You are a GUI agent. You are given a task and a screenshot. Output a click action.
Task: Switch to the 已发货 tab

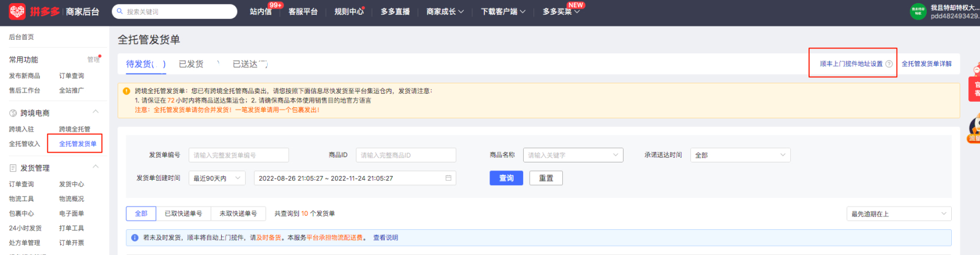(191, 64)
